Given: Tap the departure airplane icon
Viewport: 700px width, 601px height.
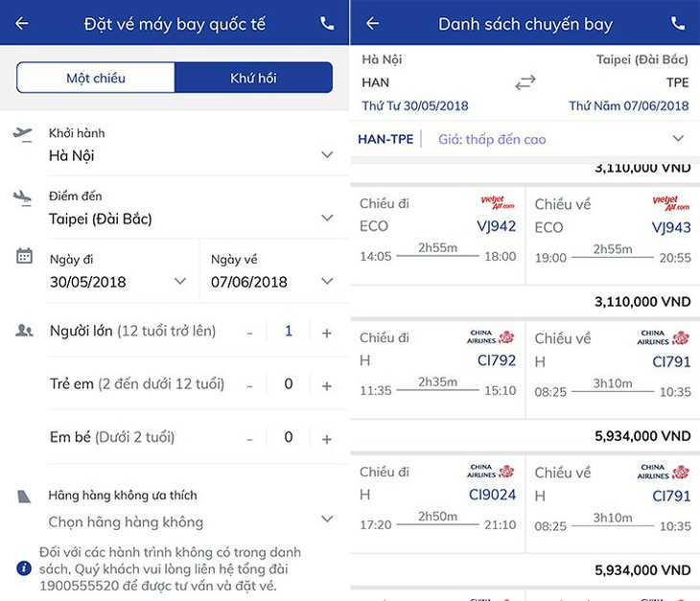Looking at the screenshot, I should [x=22, y=134].
